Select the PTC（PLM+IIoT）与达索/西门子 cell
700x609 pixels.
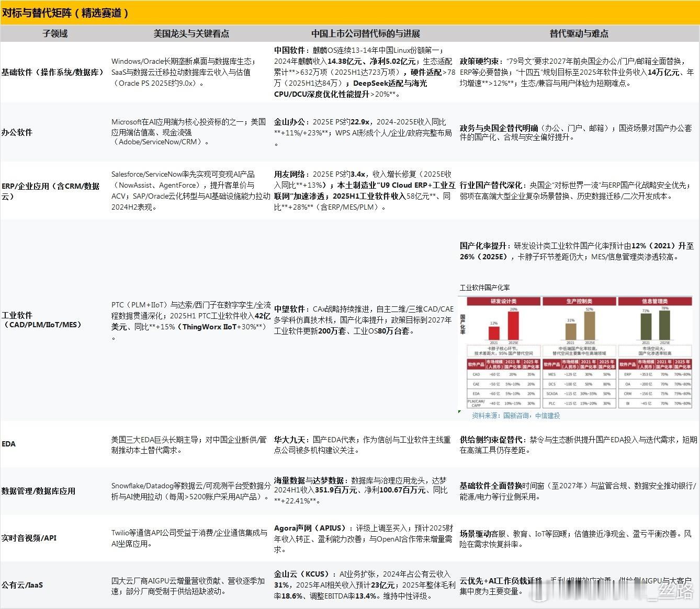click(190, 320)
